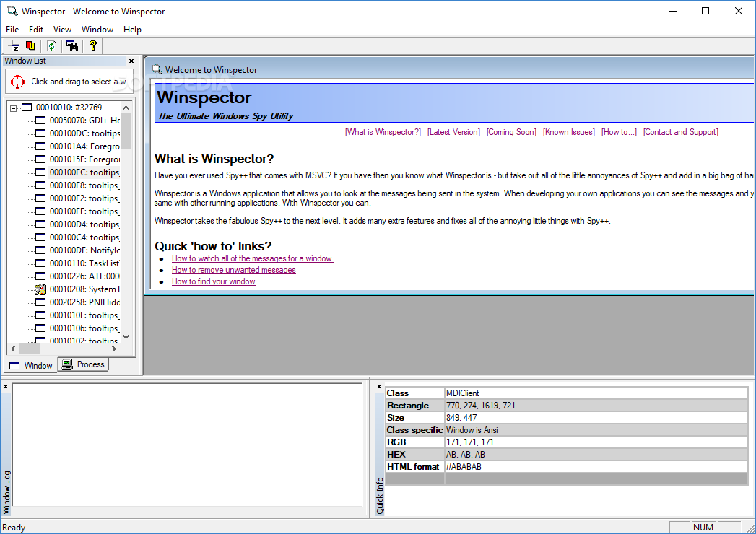Click the yellow question mark Help icon
This screenshot has height=534, width=756.
point(93,45)
